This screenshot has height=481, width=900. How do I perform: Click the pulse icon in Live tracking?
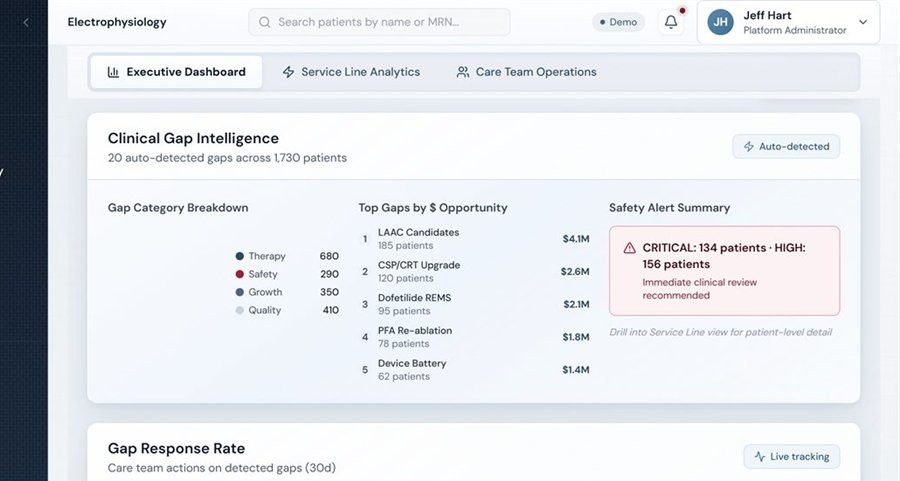coord(760,457)
